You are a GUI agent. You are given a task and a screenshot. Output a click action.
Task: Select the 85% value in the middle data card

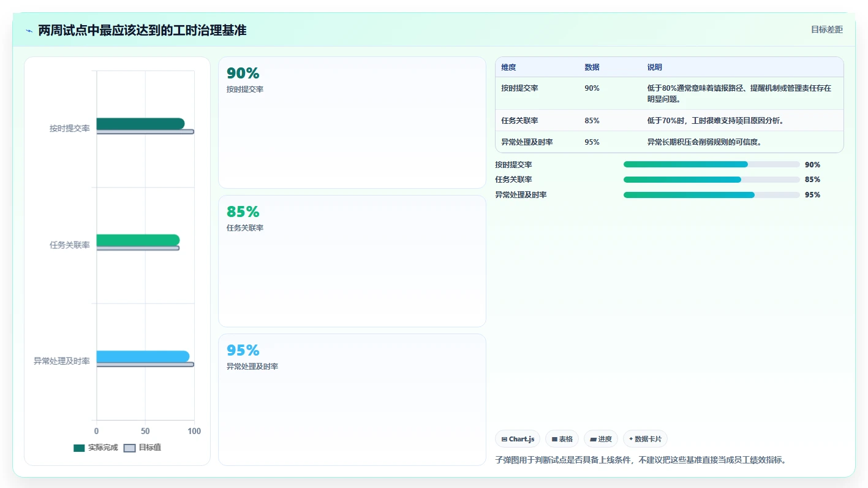click(x=243, y=212)
